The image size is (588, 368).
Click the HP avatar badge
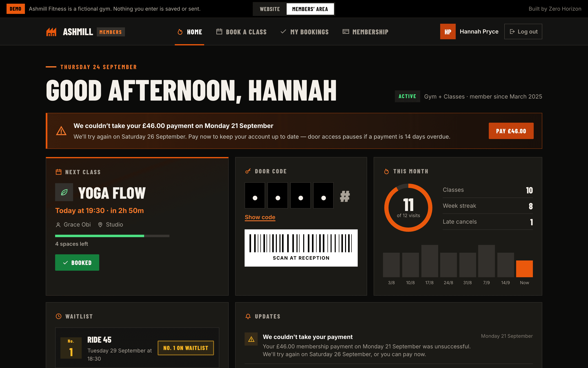pyautogui.click(x=448, y=32)
